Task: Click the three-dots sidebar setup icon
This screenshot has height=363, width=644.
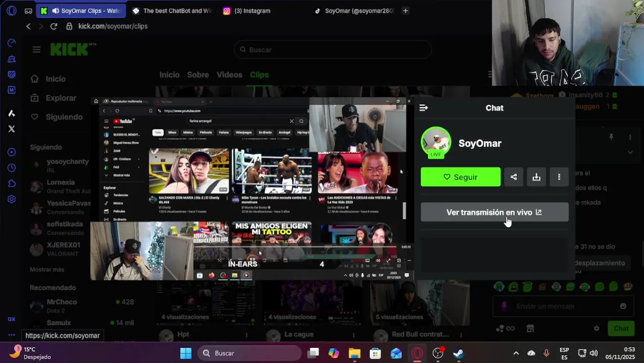Action: (x=12, y=335)
